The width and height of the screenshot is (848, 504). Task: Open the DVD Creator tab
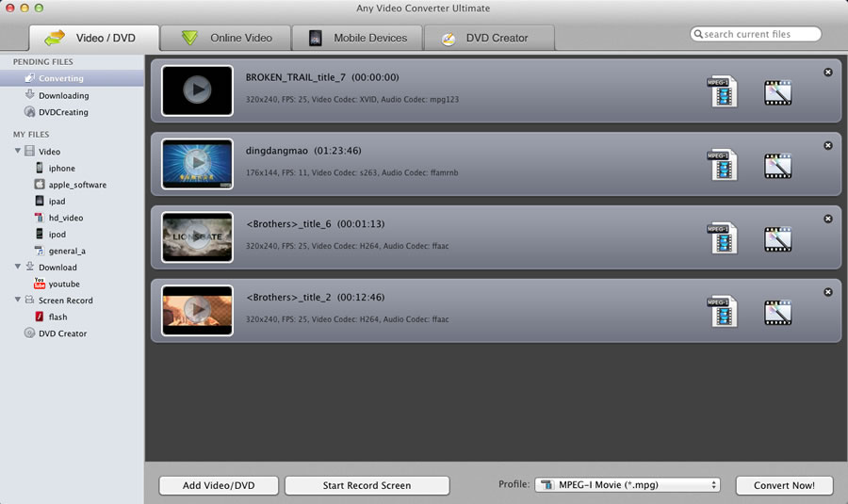click(489, 38)
